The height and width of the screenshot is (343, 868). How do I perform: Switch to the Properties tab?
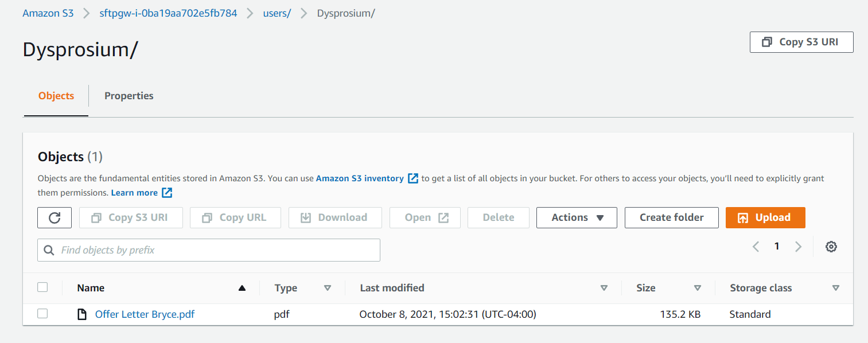tap(129, 95)
